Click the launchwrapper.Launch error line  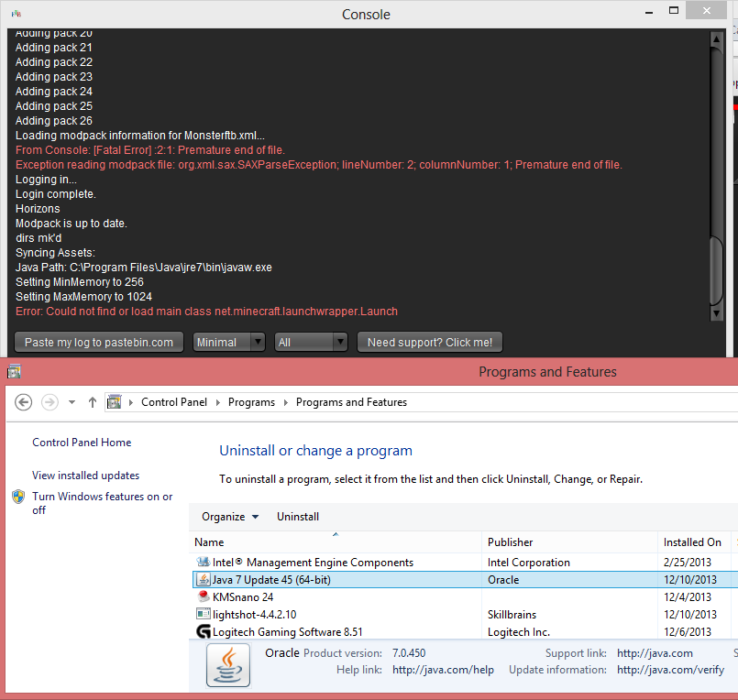(206, 312)
